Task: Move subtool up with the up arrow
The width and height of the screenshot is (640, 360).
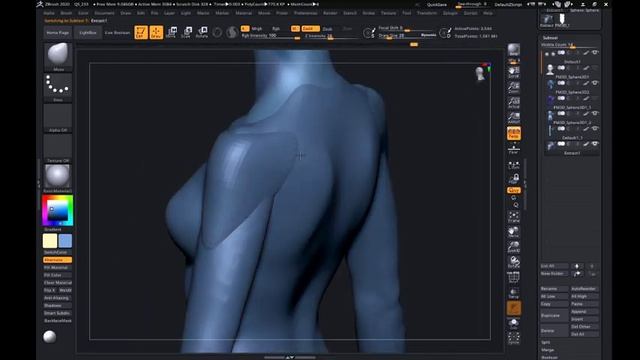Action: coord(577,266)
